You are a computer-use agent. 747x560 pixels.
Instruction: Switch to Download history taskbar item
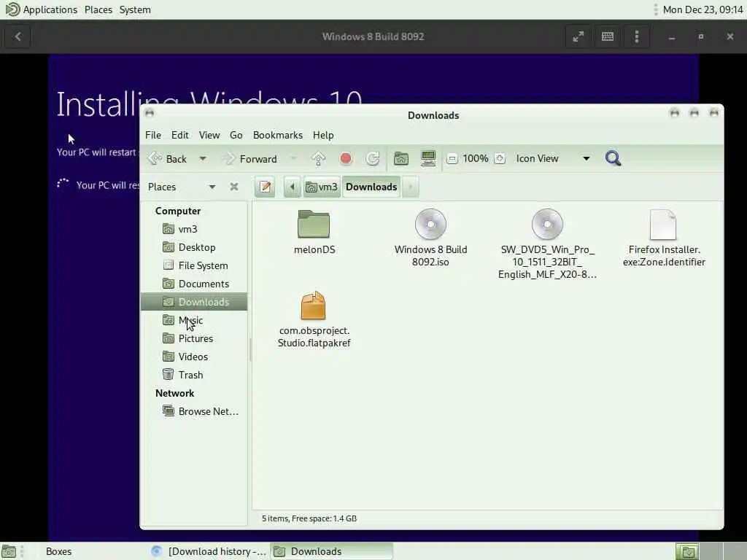click(209, 551)
